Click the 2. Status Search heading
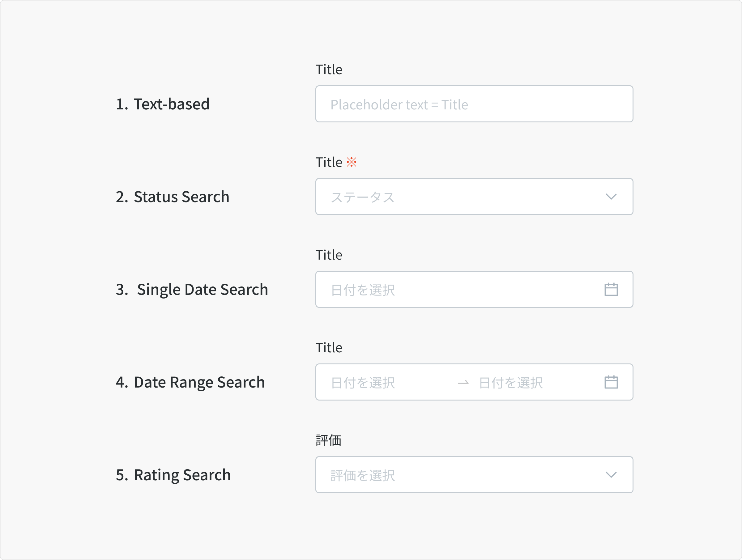 (x=173, y=197)
